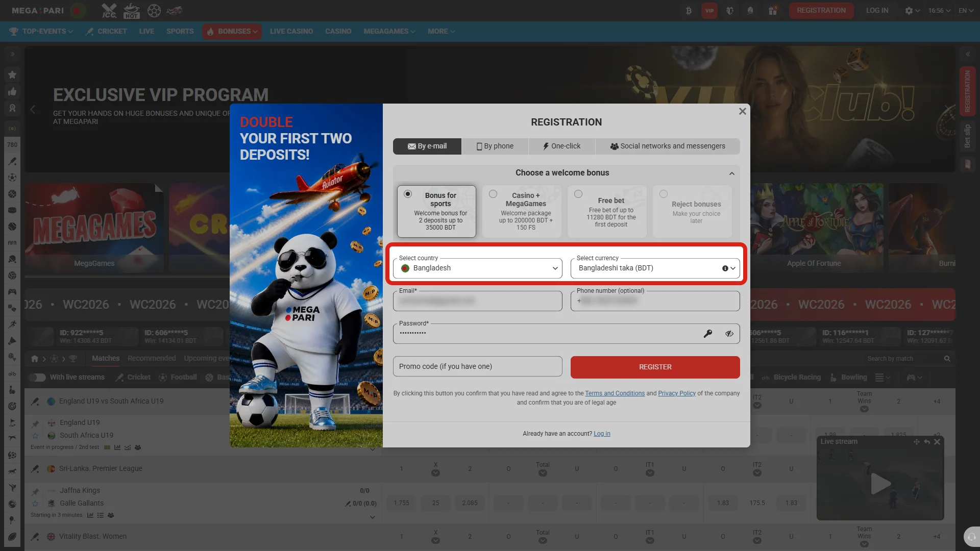Image resolution: width=980 pixels, height=551 pixels.
Task: Select Bonus for sports radio option
Action: click(x=408, y=194)
